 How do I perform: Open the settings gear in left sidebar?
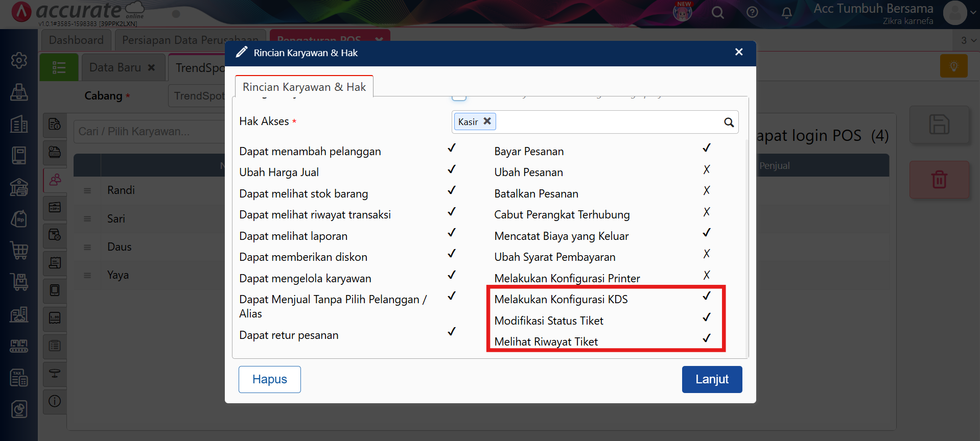pyautogui.click(x=19, y=60)
